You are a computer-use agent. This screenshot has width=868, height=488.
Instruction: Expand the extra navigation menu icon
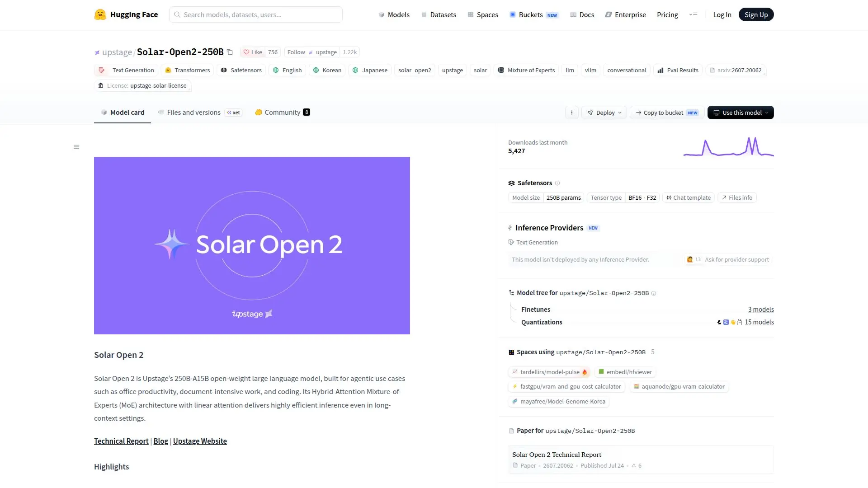pos(693,14)
